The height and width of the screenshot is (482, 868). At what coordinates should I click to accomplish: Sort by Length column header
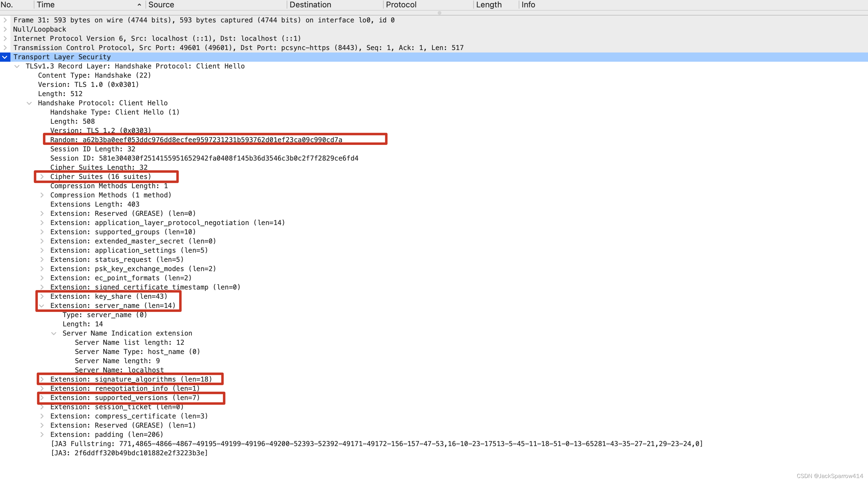(x=496, y=5)
